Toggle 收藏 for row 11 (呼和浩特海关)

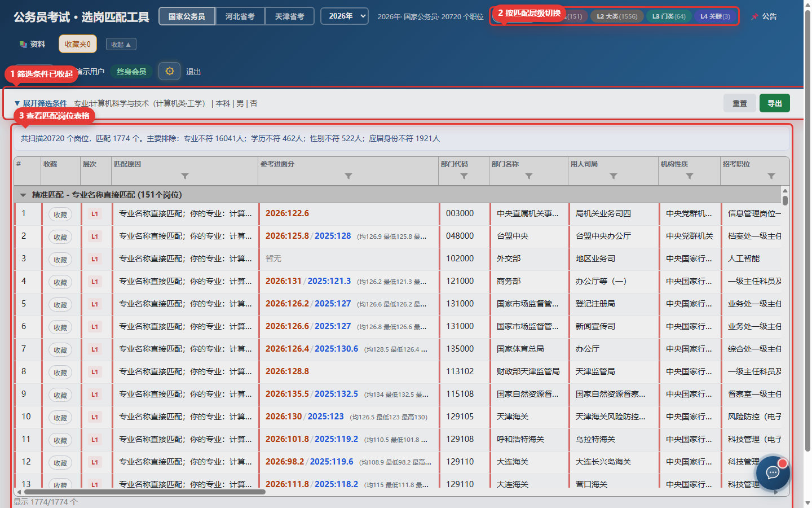coord(60,440)
